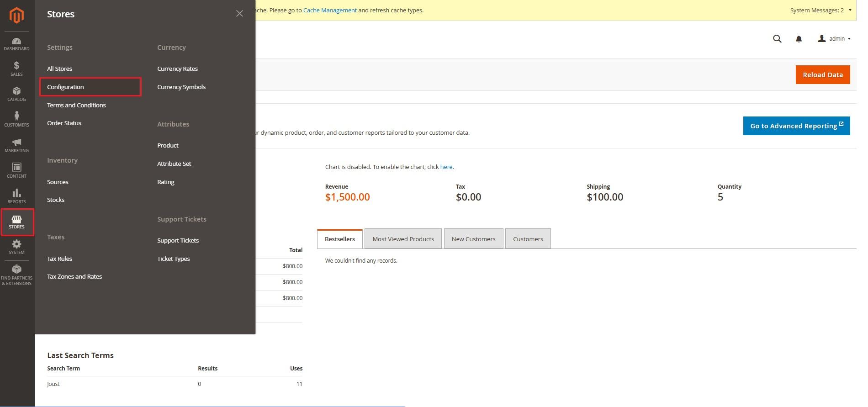Image resolution: width=868 pixels, height=407 pixels.
Task: Select Currency Rates menu item
Action: pos(177,69)
